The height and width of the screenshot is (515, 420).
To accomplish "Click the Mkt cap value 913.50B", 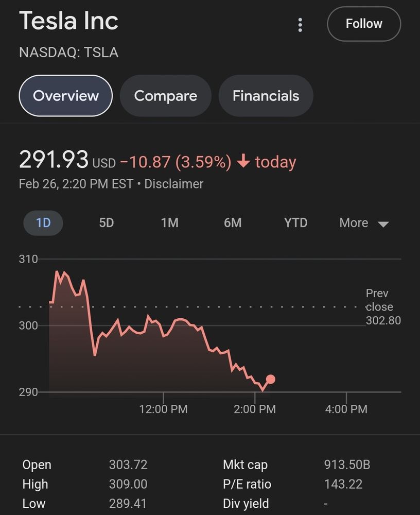I will click(x=347, y=465).
